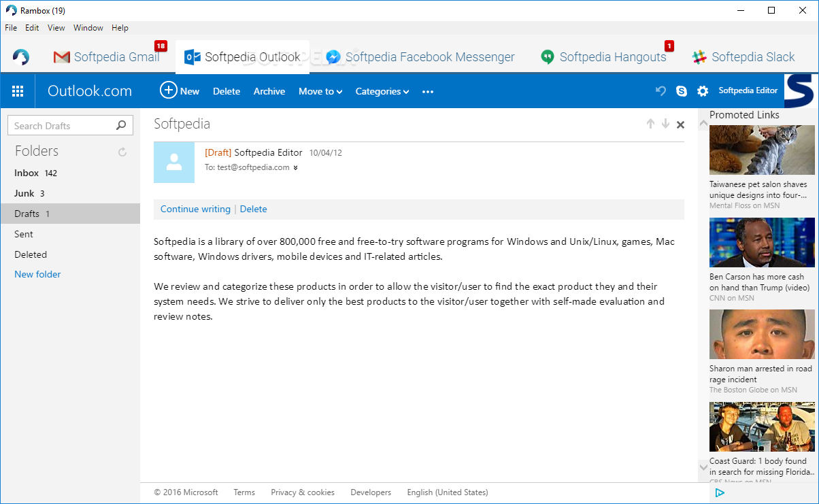Refresh the folders list
The height and width of the screenshot is (504, 819).
tap(122, 152)
